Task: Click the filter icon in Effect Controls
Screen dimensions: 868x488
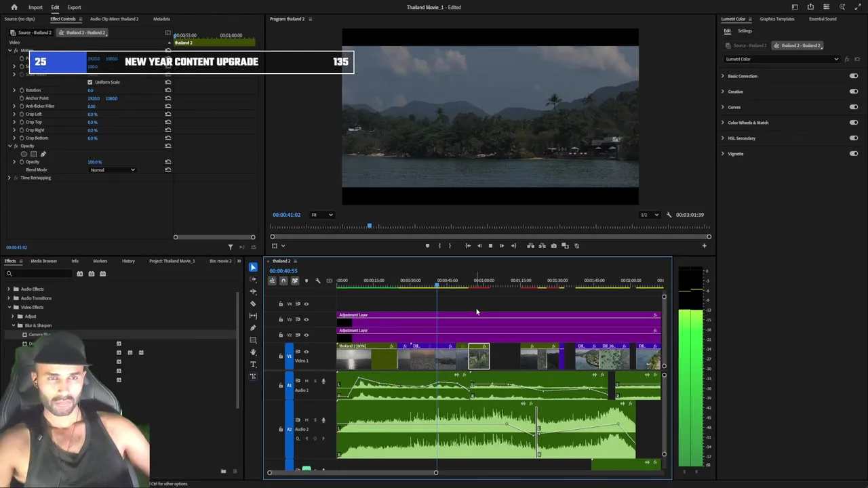Action: (231, 247)
